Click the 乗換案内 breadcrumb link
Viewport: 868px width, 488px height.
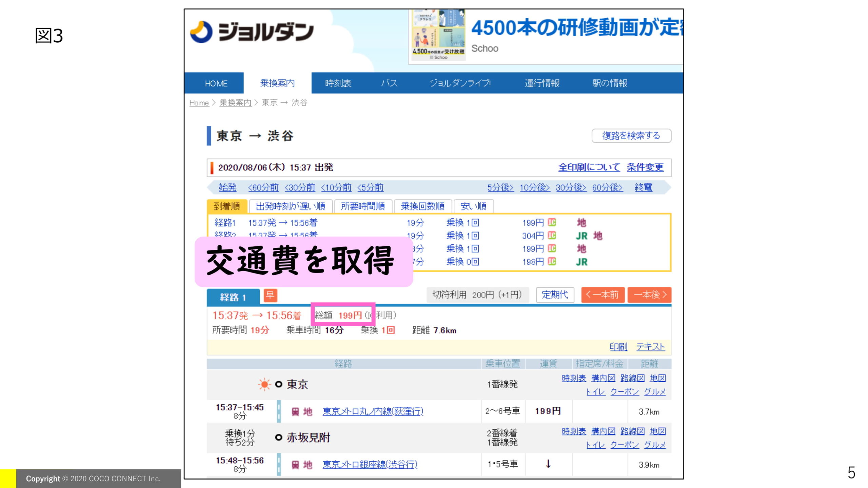[235, 103]
